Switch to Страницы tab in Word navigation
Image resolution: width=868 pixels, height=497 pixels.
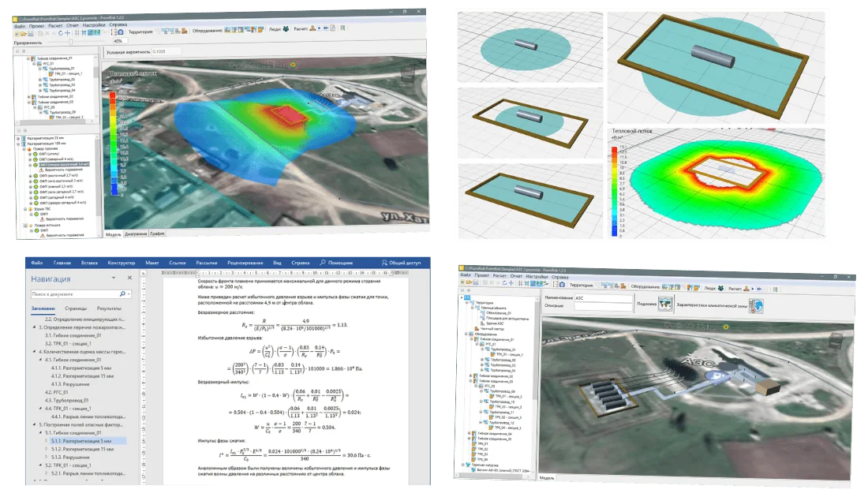pos(76,308)
